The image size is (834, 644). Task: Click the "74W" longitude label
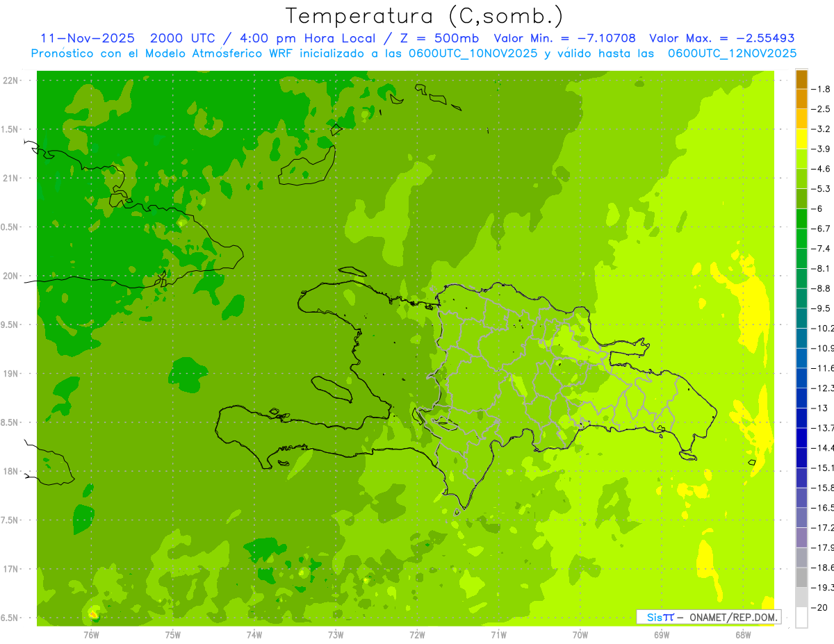254,634
